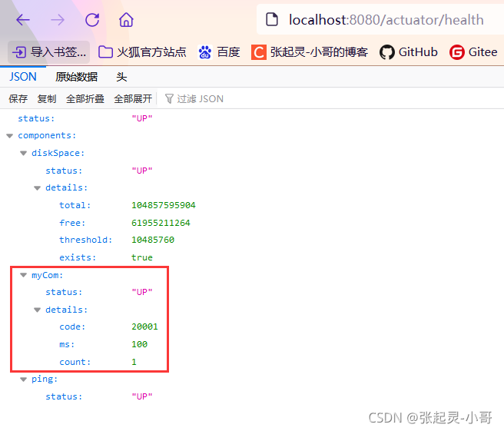Collapse myCom details node

pyautogui.click(x=38, y=310)
